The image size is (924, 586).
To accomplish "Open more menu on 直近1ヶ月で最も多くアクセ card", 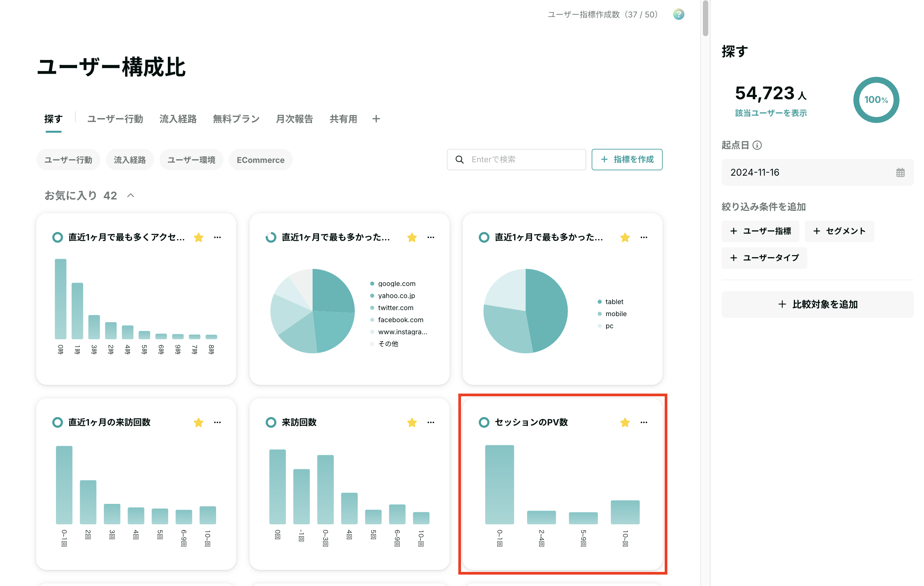I will (x=217, y=237).
